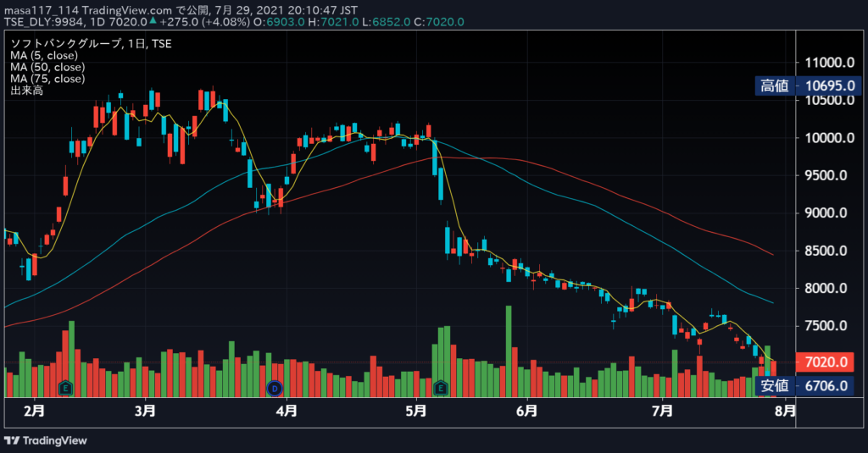Click the May earnings E marker
The height and width of the screenshot is (453, 868).
pyautogui.click(x=441, y=389)
